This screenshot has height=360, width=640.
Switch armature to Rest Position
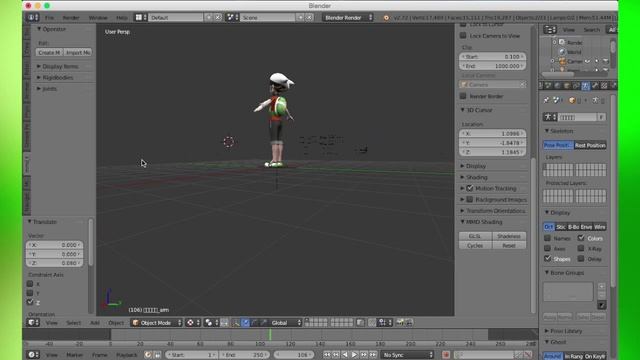pyautogui.click(x=590, y=145)
